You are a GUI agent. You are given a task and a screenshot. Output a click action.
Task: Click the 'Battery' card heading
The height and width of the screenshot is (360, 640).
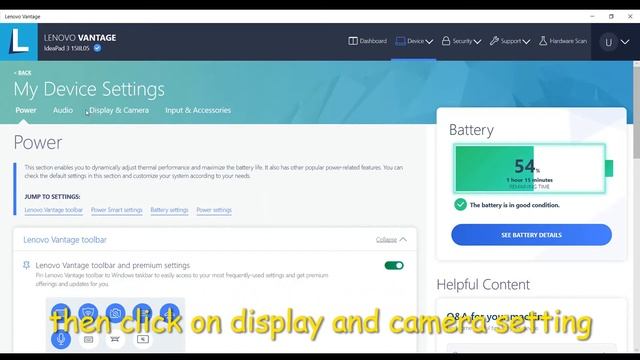(x=471, y=130)
